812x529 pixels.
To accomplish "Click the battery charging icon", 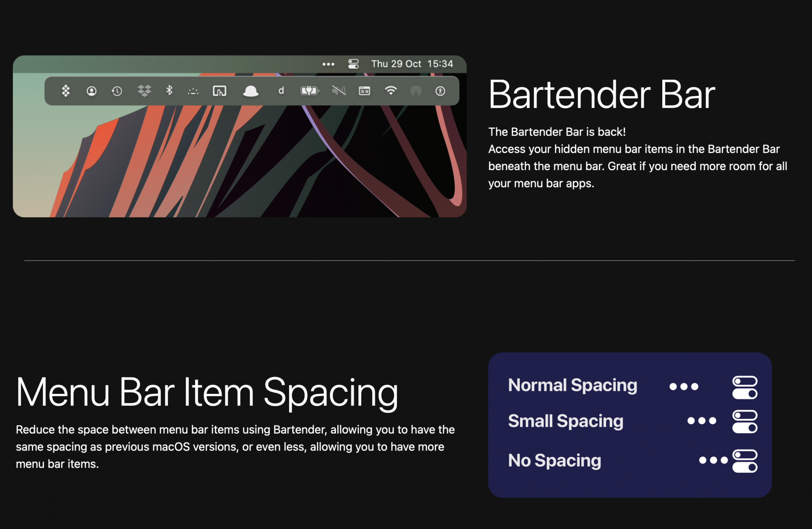I will tap(309, 91).
